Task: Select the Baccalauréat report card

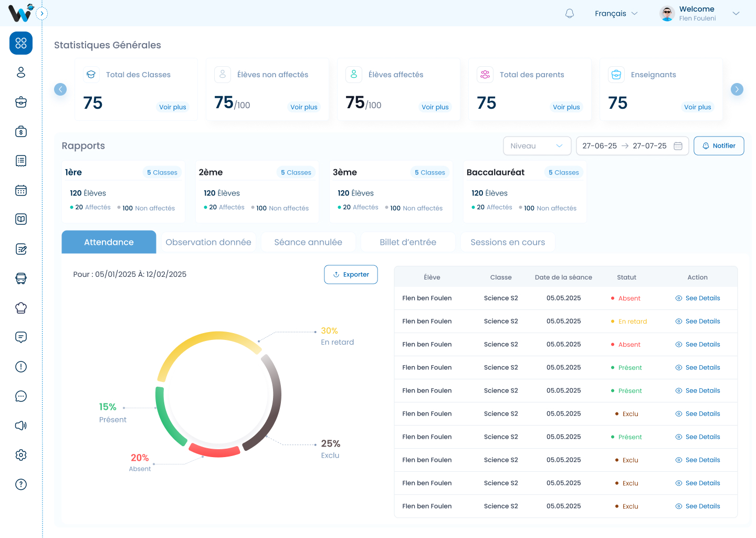Action: (525, 192)
